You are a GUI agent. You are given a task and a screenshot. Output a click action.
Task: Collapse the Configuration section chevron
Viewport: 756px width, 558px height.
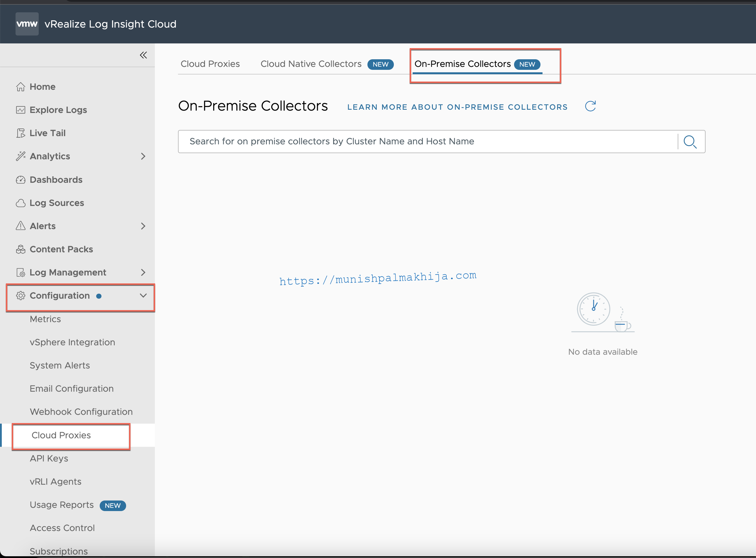coord(143,295)
